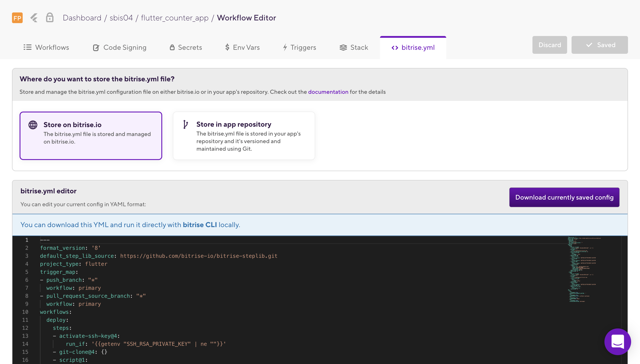Screen dimensions: 640x364
Task: Select the bitrise.yml tab
Action: [x=413, y=47]
